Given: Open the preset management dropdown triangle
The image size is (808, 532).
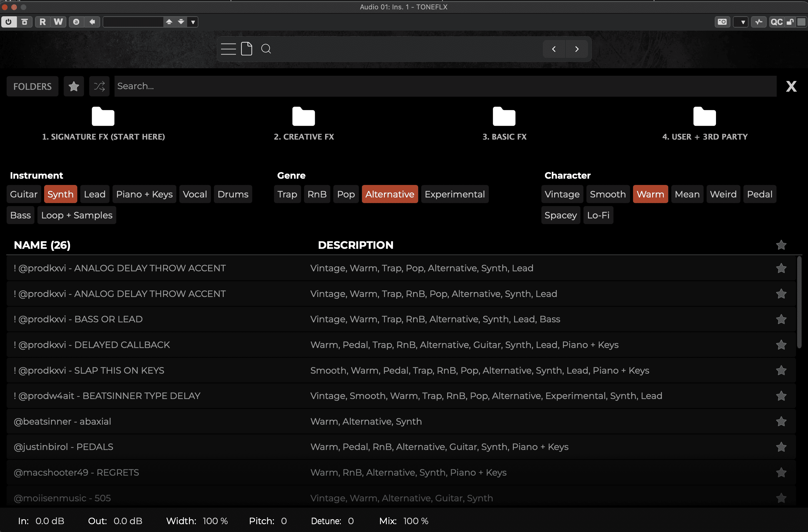Looking at the screenshot, I should 193,22.
